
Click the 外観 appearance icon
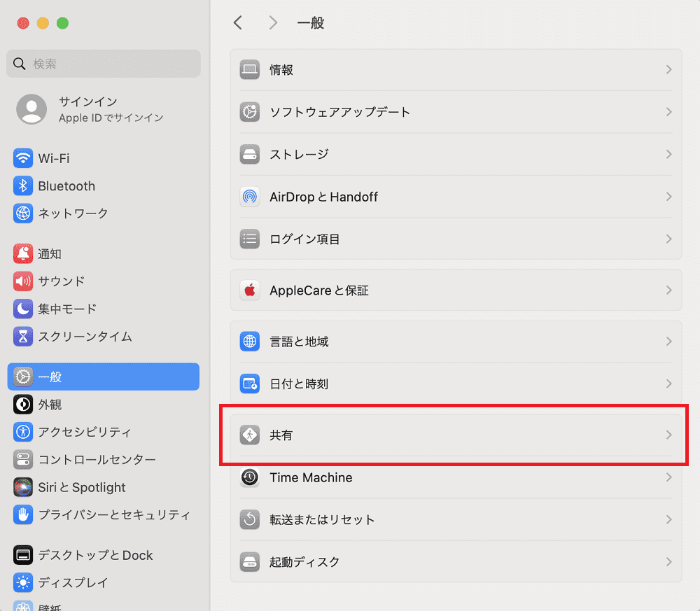point(23,405)
